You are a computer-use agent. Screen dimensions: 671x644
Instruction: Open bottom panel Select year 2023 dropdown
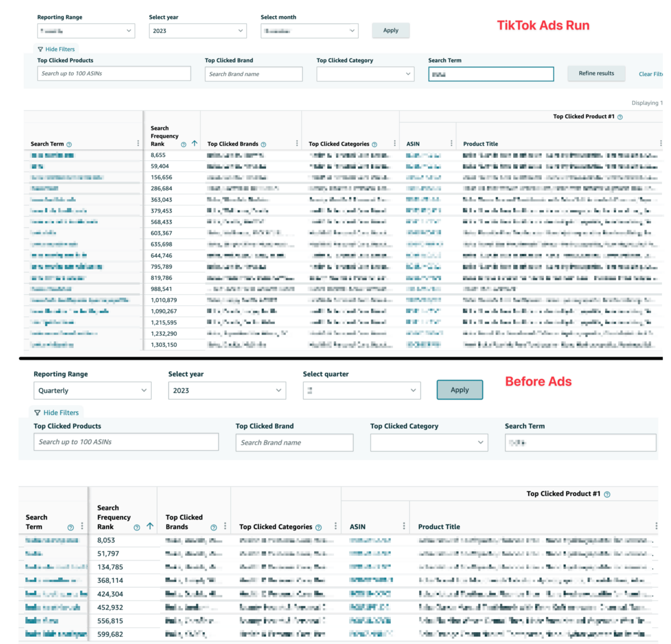pos(227,391)
